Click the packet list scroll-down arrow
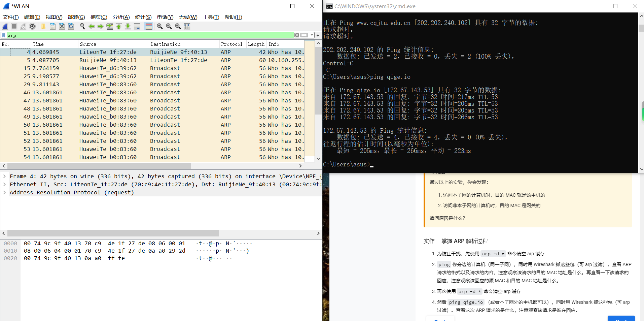644x321 pixels. [318, 159]
